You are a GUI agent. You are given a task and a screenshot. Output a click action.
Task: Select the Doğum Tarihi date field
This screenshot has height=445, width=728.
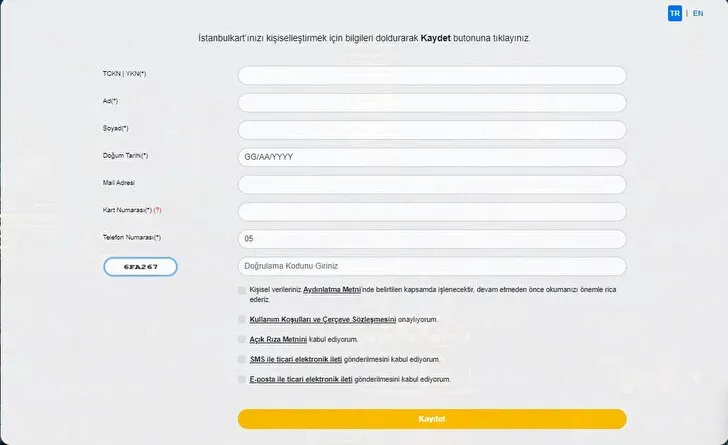pyautogui.click(x=432, y=157)
